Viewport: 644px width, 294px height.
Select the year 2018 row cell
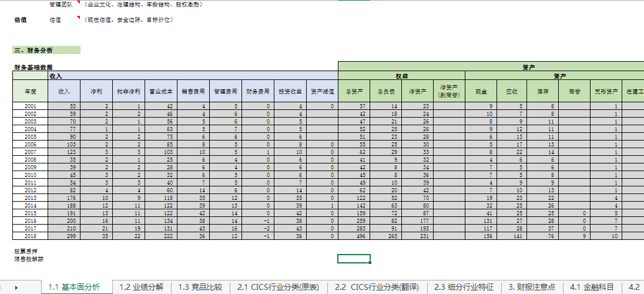31,236
